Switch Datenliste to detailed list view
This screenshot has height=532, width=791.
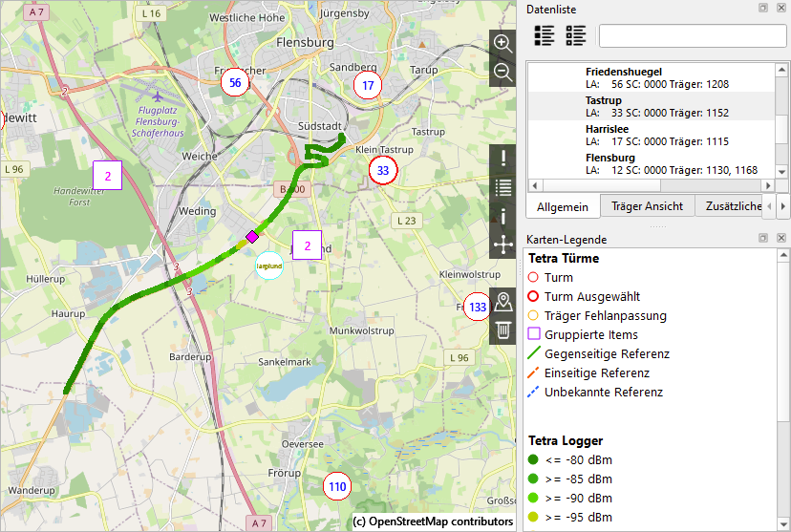545,35
